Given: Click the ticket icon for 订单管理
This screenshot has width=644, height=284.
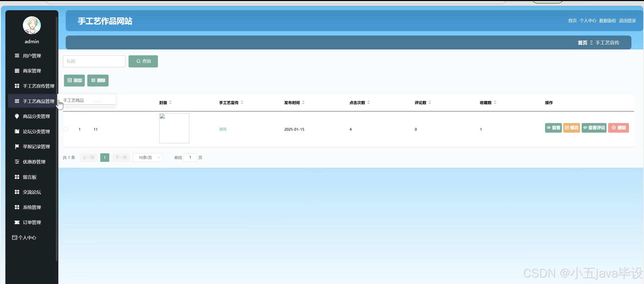Looking at the screenshot, I should [x=17, y=222].
